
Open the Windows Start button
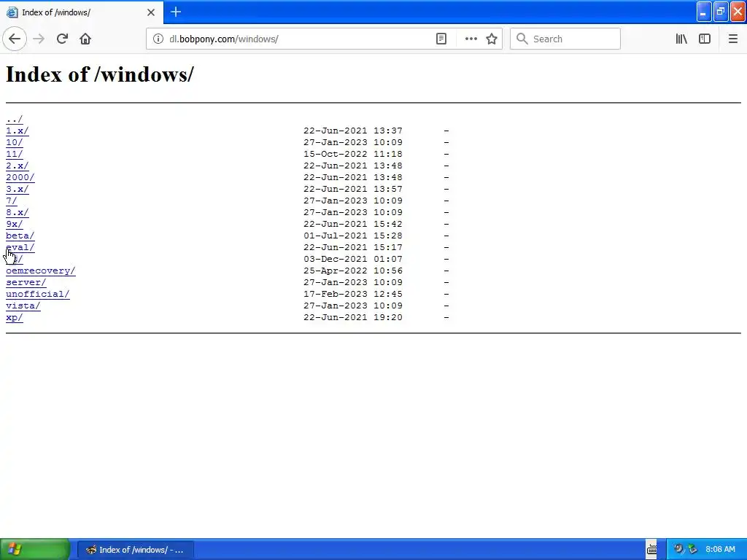[35, 550]
